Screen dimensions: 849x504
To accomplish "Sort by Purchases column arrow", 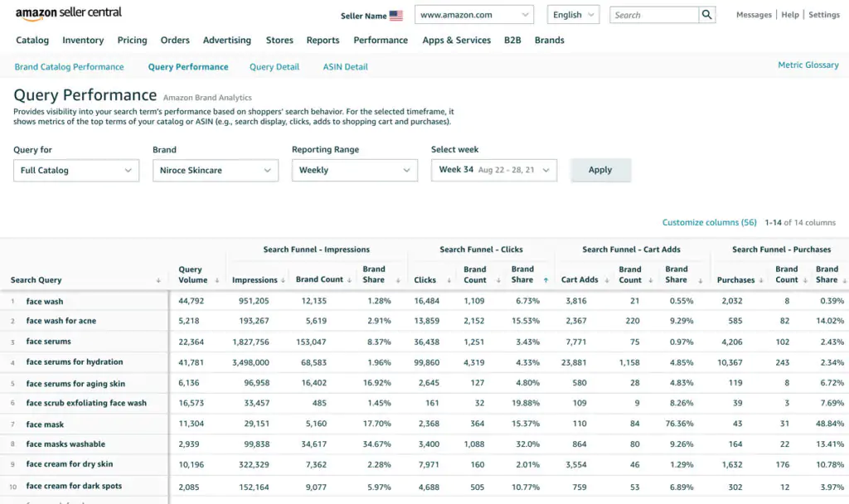I will [x=761, y=280].
